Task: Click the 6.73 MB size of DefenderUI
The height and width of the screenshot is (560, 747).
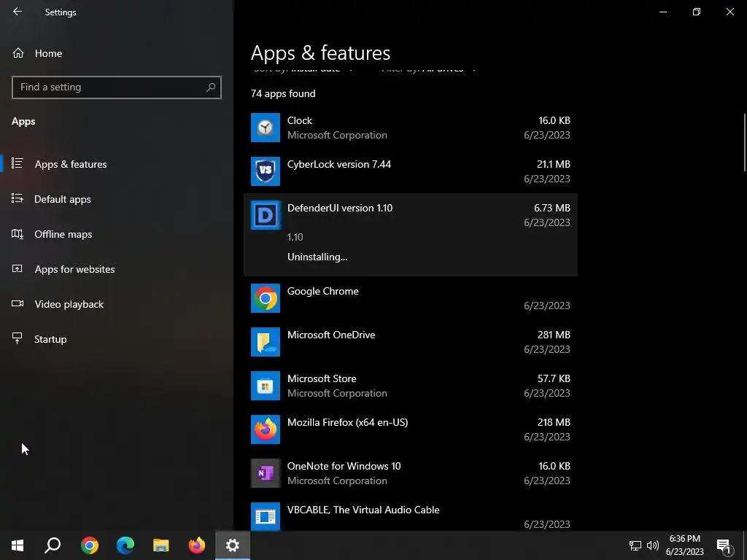Action: [x=551, y=208]
